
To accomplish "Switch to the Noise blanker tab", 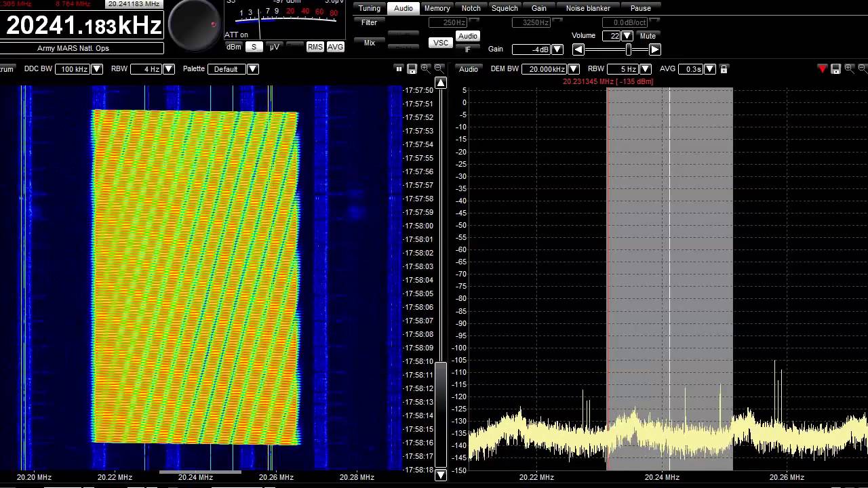I will pos(588,8).
